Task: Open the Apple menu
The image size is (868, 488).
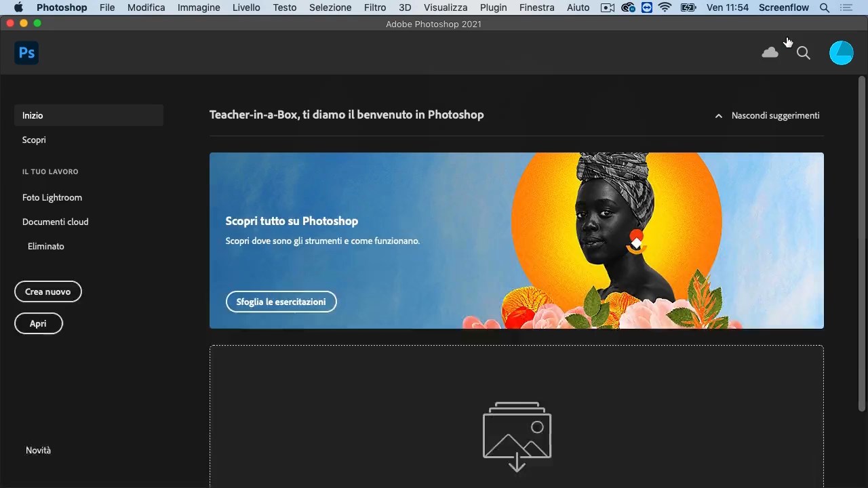Action: click(18, 7)
